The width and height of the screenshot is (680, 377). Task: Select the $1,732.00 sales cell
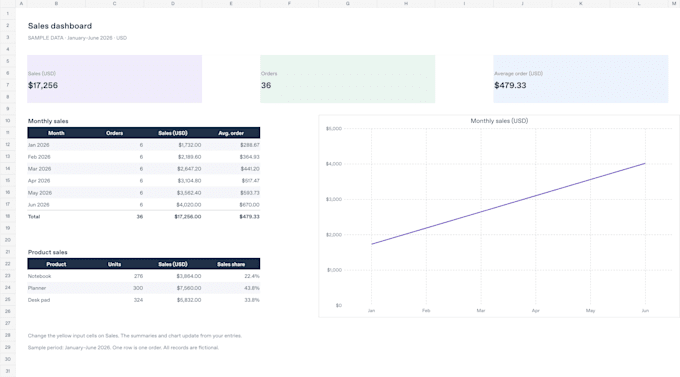[x=173, y=145]
